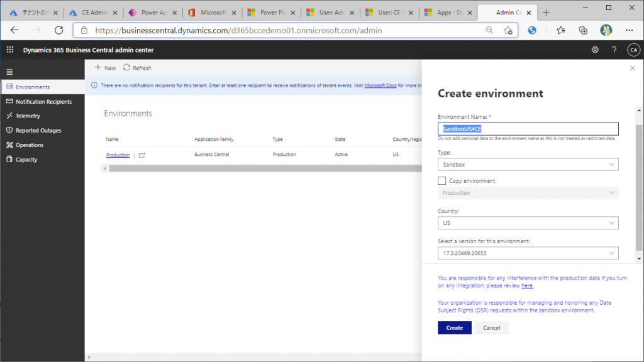Viewport: 644px width, 362px height.
Task: Click the Create button
Action: click(x=454, y=327)
